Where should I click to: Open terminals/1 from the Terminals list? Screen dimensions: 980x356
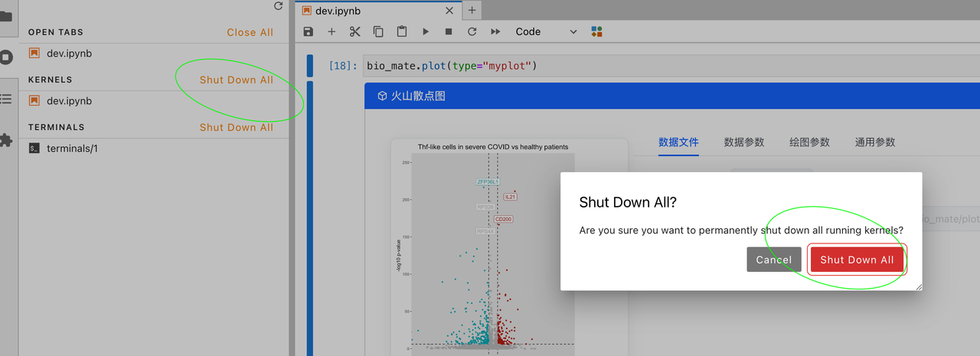pyautogui.click(x=72, y=149)
